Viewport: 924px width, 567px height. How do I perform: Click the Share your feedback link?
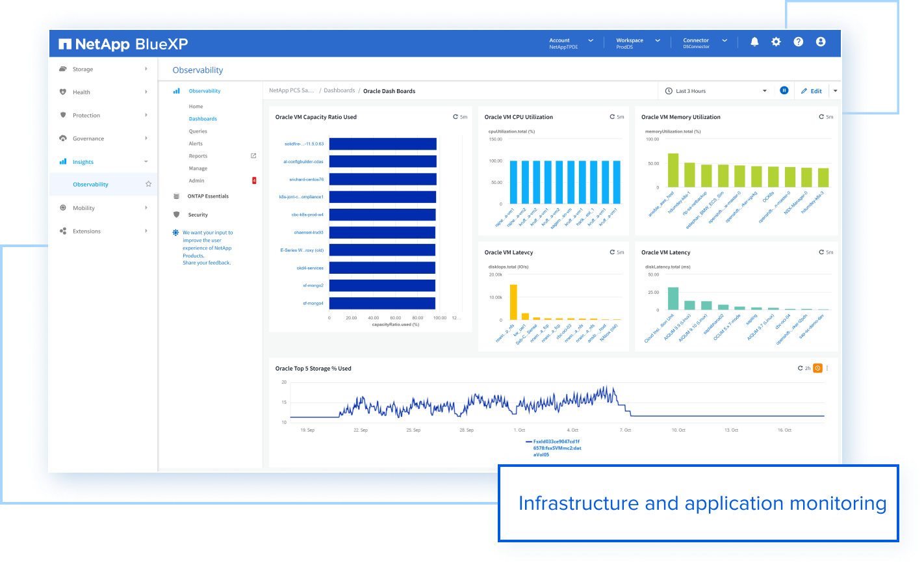click(207, 263)
